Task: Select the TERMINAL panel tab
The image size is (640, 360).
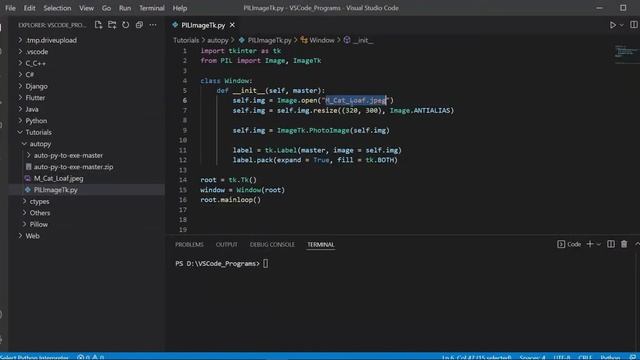Action: (x=321, y=244)
